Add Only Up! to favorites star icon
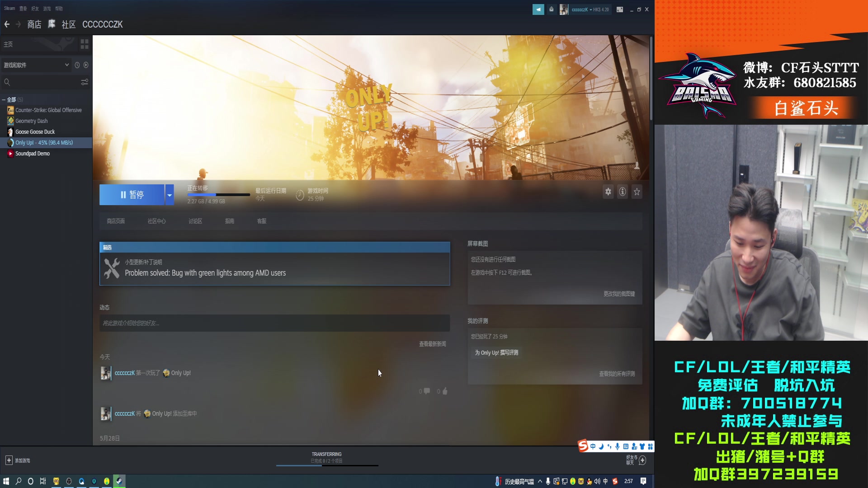The height and width of the screenshot is (488, 868). pos(637,192)
